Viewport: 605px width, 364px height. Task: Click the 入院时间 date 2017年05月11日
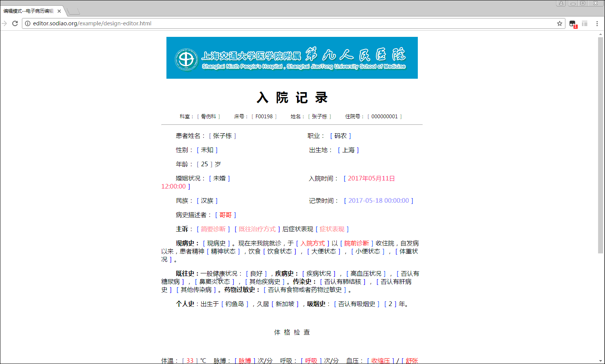click(371, 179)
